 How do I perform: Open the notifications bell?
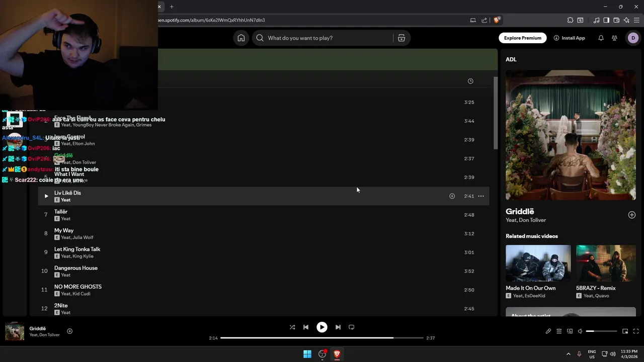[601, 38]
